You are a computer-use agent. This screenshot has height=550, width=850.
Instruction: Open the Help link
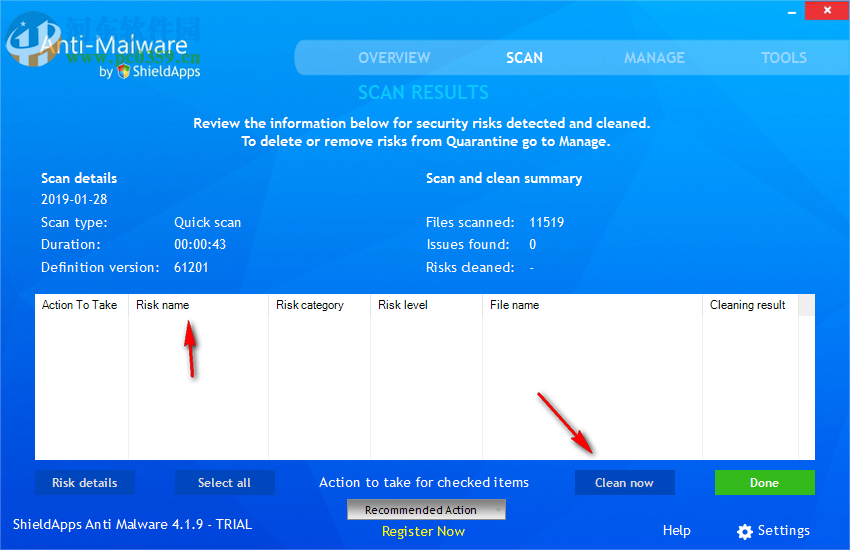(x=677, y=530)
